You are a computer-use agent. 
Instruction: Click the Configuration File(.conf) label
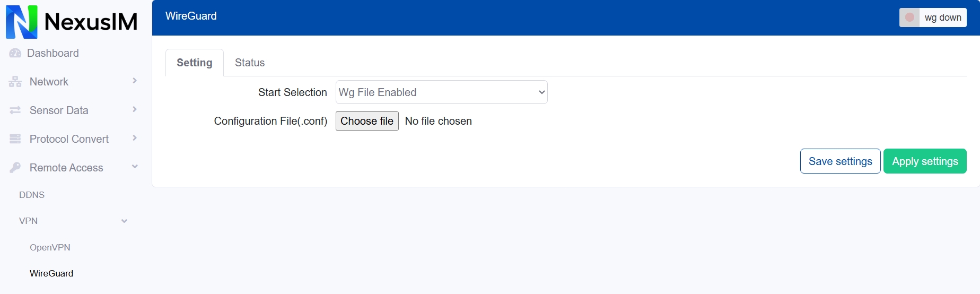270,121
